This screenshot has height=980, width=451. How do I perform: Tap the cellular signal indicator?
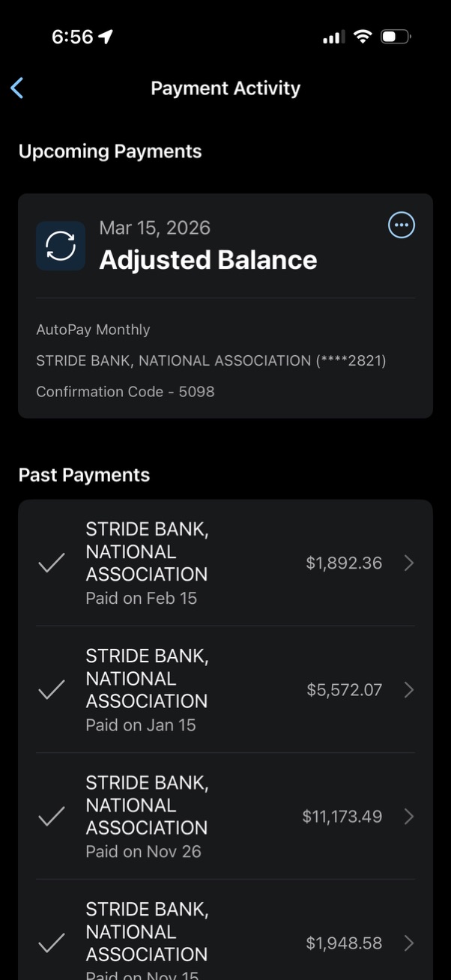point(332,36)
